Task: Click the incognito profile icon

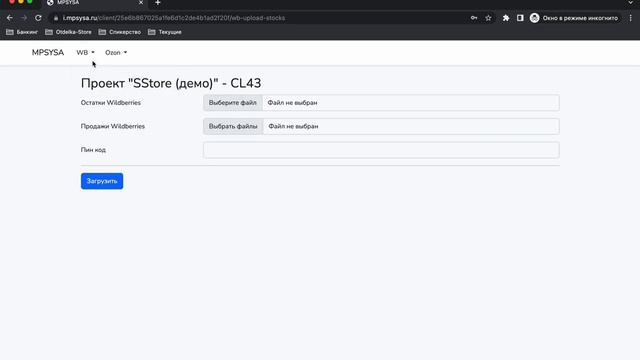Action: 535,18
